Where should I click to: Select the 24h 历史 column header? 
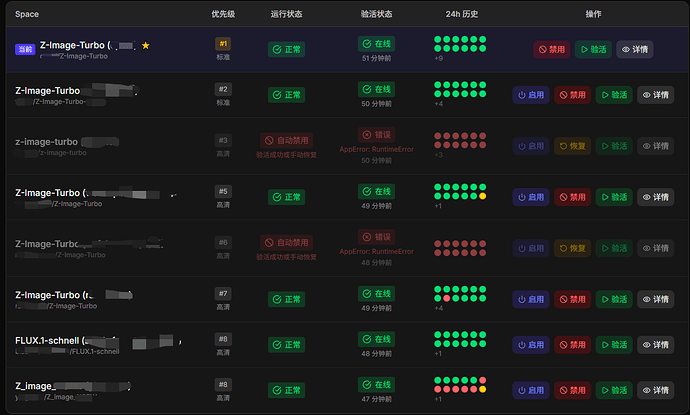click(462, 15)
